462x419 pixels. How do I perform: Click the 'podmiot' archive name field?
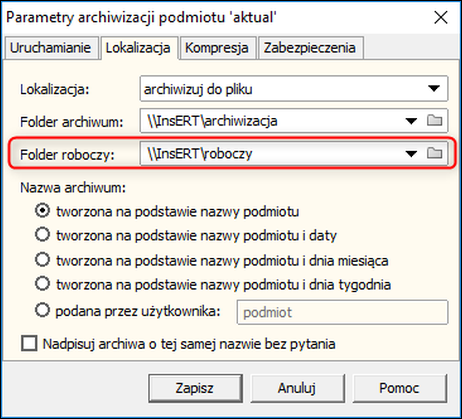pos(342,312)
